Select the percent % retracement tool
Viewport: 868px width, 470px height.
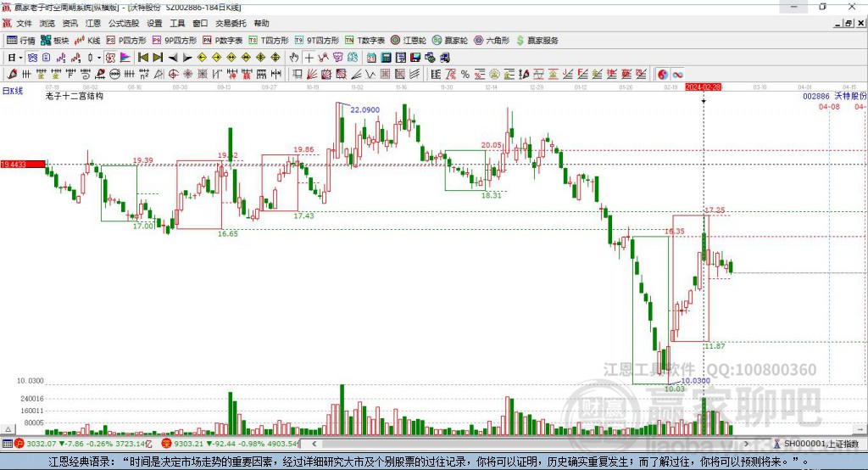pyautogui.click(x=465, y=75)
